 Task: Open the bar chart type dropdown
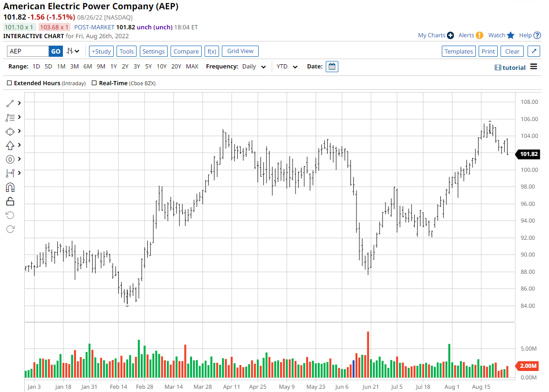73,51
